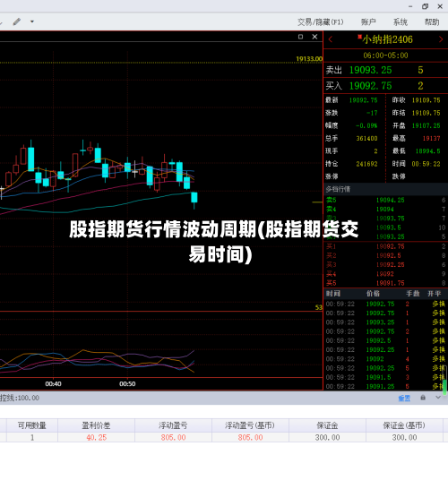Click the 19133.00 price level label on chart
Viewport: 448px width, 489px height.
(309, 58)
